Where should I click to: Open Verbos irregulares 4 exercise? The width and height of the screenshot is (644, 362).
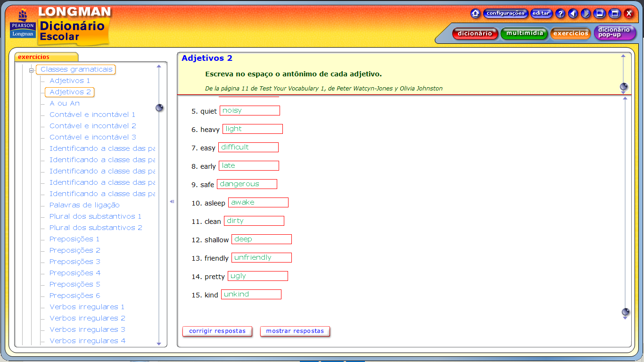tap(88, 341)
